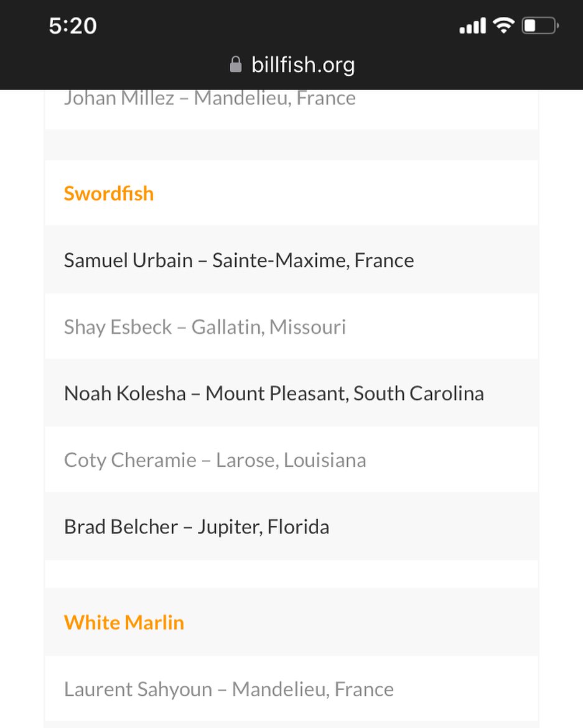583x728 pixels.
Task: Tap the battery indicator icon
Action: 539,25
